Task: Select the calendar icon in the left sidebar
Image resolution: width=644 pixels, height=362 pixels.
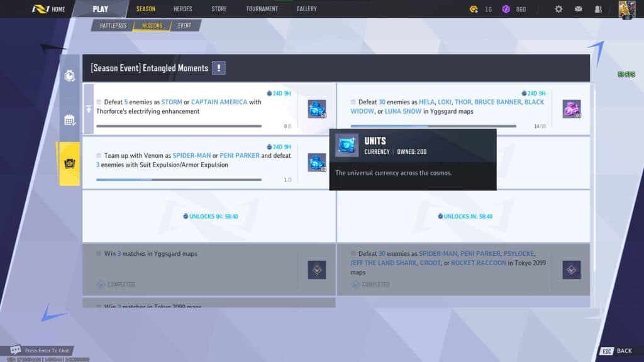Action: point(70,119)
